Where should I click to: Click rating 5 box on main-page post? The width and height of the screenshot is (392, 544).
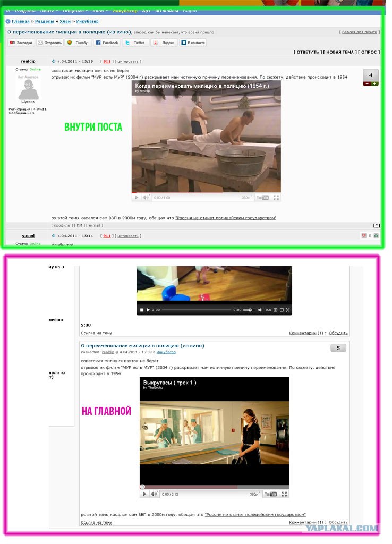click(x=338, y=348)
